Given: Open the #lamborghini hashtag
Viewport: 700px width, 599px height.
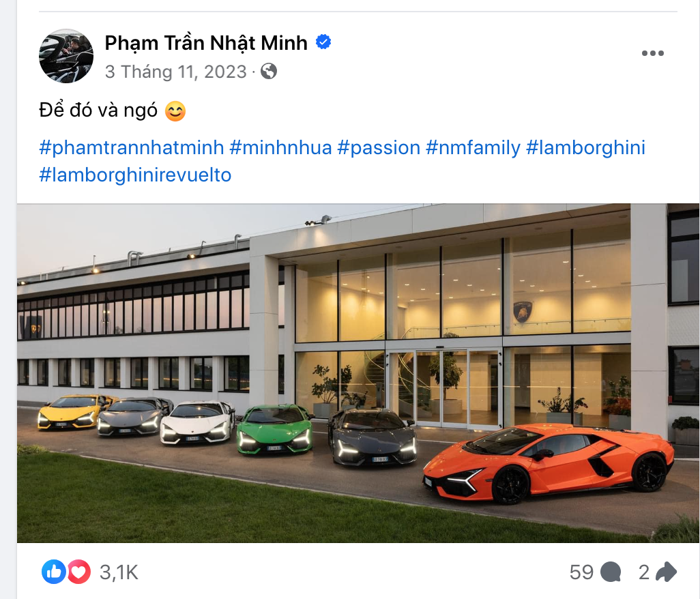Looking at the screenshot, I should point(585,147).
